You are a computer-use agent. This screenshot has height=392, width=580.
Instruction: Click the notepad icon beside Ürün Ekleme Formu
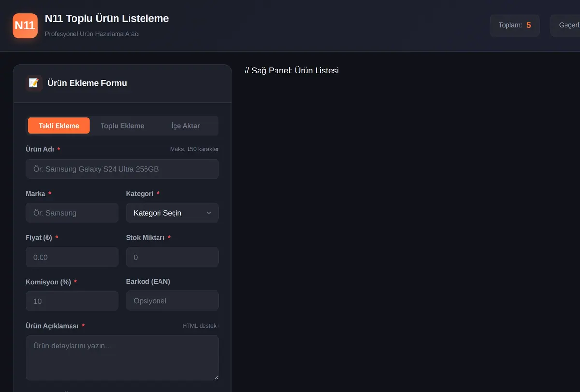click(x=34, y=83)
